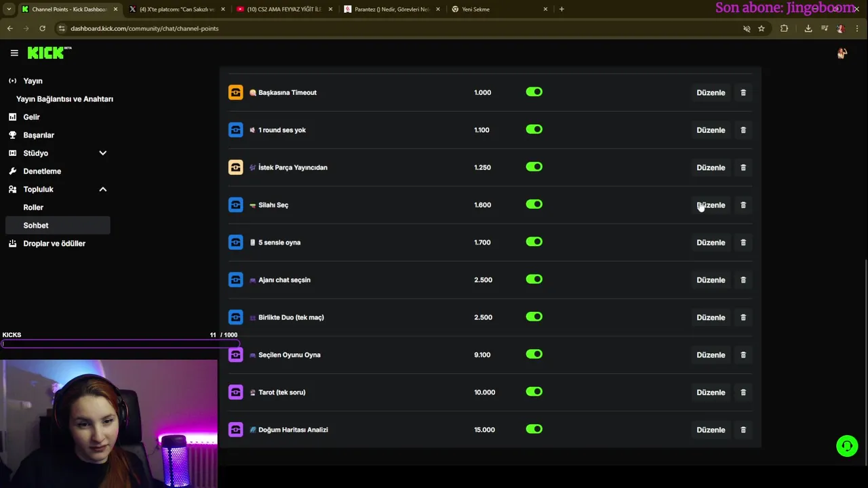
Task: Open the green support chat bubble
Action: [847, 445]
